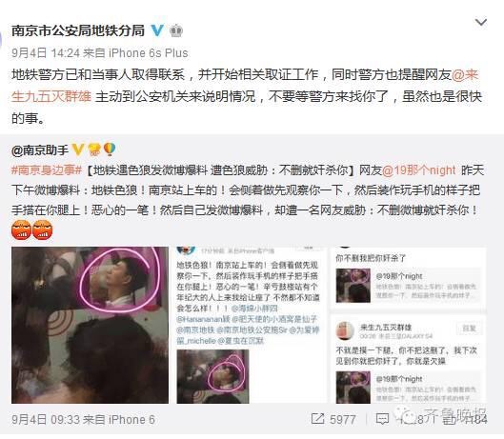Open the subway photo thumbnail with pink circle
504x439 pixels.
coord(90,325)
